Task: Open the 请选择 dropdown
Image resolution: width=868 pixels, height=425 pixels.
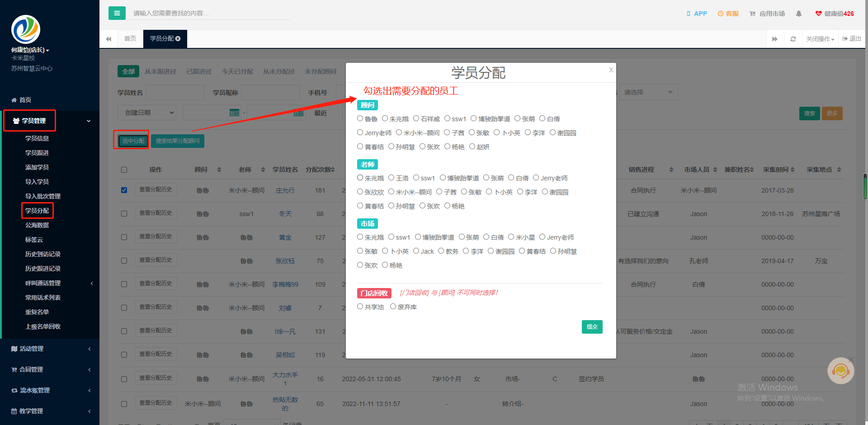Action: tap(649, 92)
